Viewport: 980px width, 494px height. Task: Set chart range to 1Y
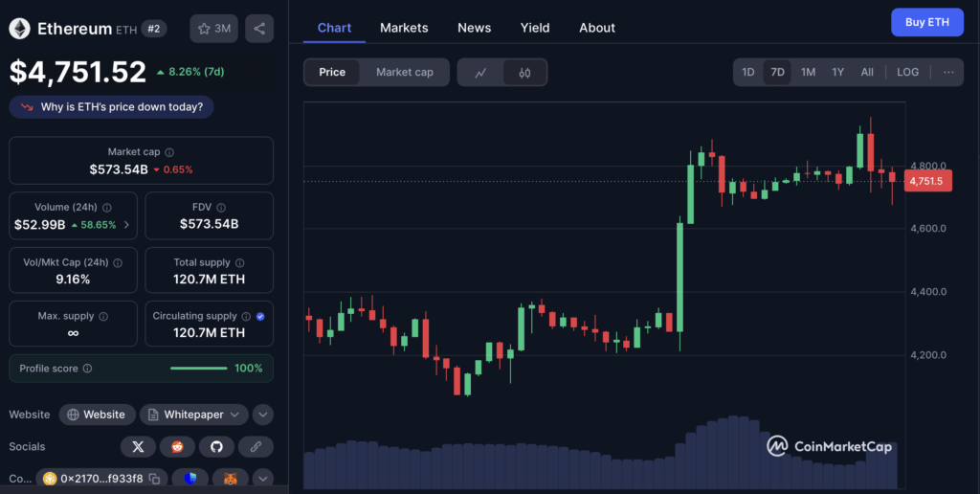click(x=838, y=72)
